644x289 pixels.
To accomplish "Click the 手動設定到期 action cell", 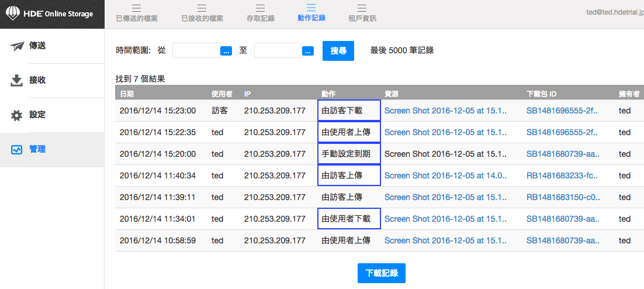I will click(349, 154).
